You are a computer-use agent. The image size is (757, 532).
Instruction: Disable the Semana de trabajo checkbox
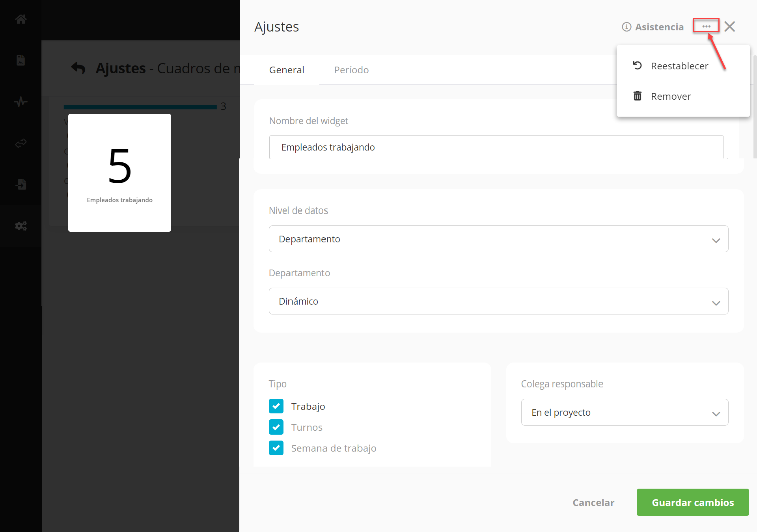(276, 448)
